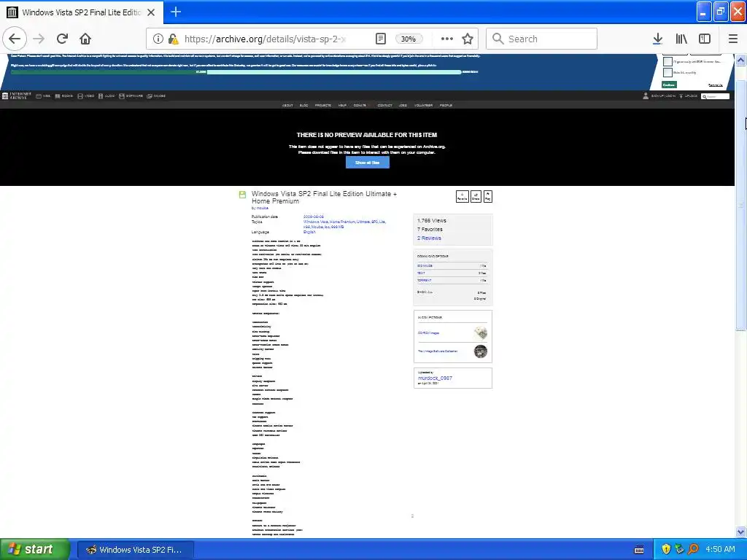Bookmark this page with the star
The width and height of the screenshot is (747, 560).
(x=468, y=39)
